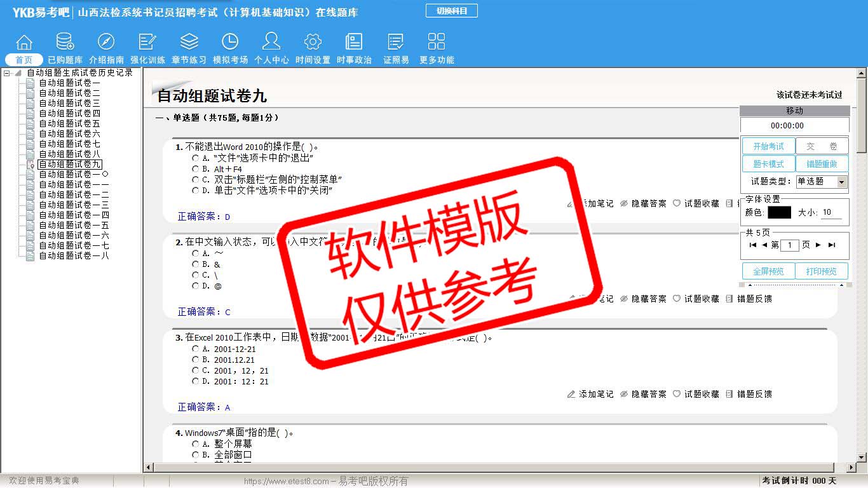
Task: Click the 打印预览 button
Action: [x=822, y=271]
